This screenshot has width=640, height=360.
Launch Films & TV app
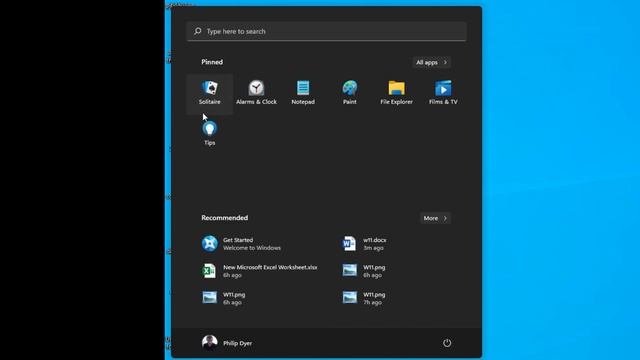point(443,93)
